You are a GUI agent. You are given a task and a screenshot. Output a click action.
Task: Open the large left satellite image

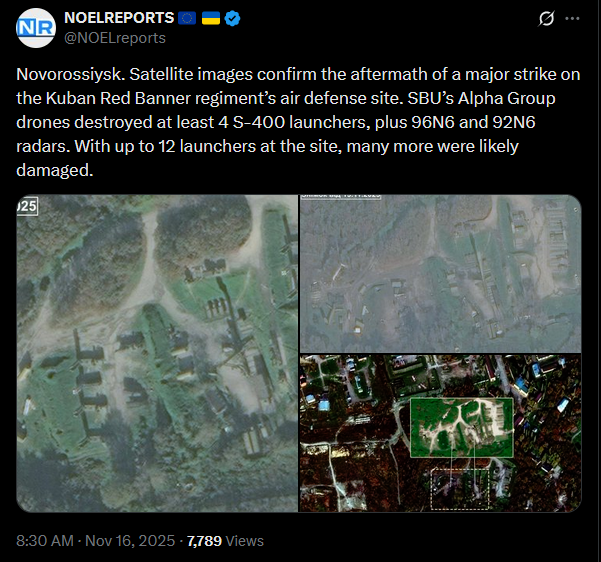[x=157, y=353]
